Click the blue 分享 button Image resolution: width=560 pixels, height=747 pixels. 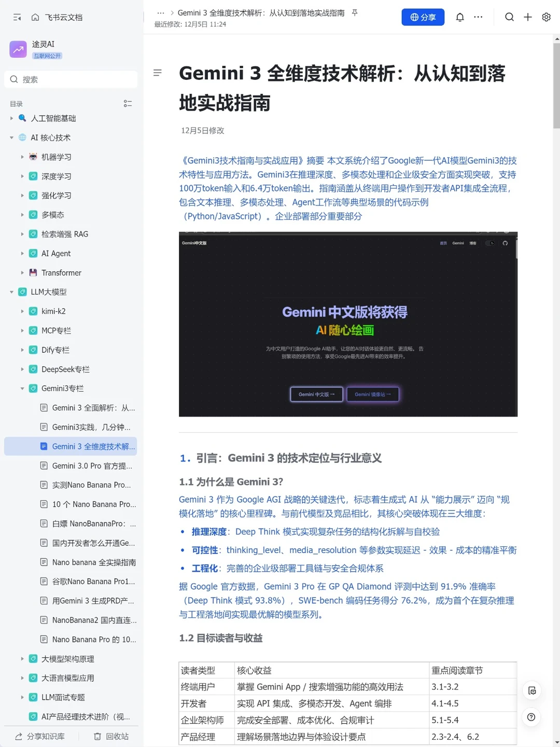coord(423,17)
